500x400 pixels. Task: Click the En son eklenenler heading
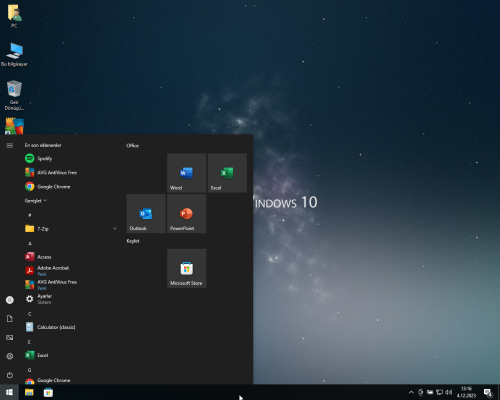[x=43, y=145]
